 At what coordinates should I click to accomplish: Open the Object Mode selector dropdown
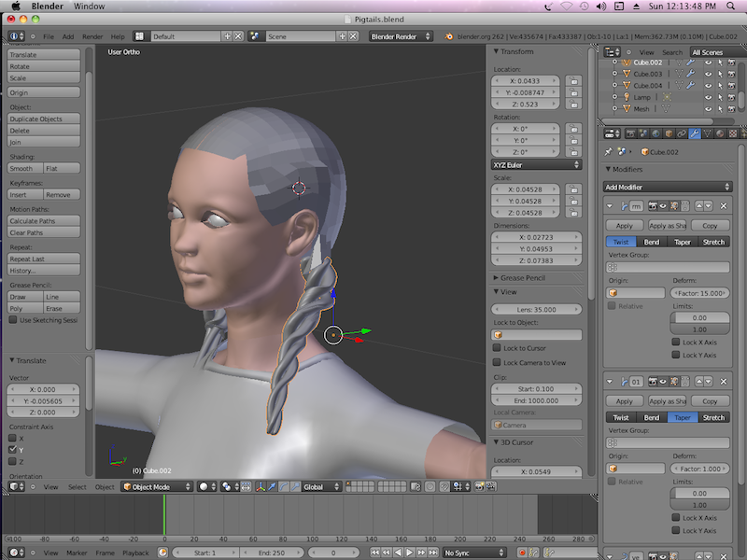click(x=157, y=486)
